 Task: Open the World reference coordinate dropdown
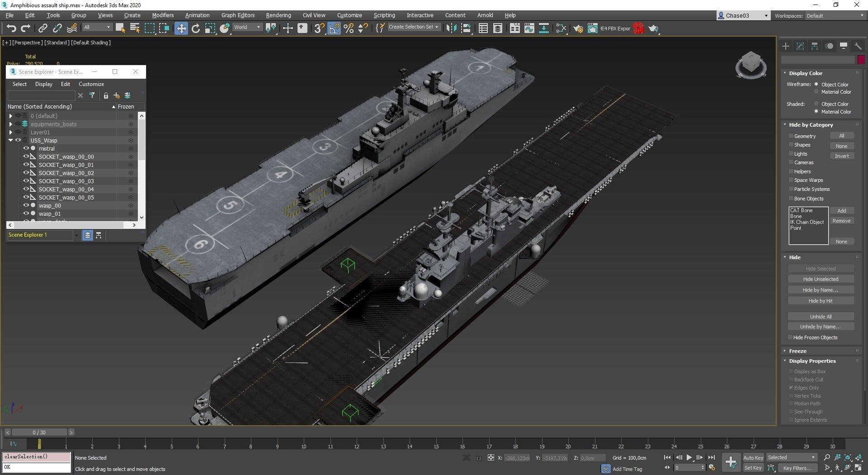point(247,27)
